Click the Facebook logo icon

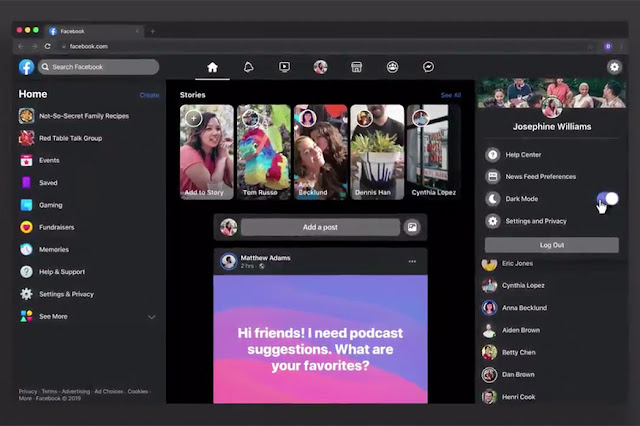pos(27,67)
